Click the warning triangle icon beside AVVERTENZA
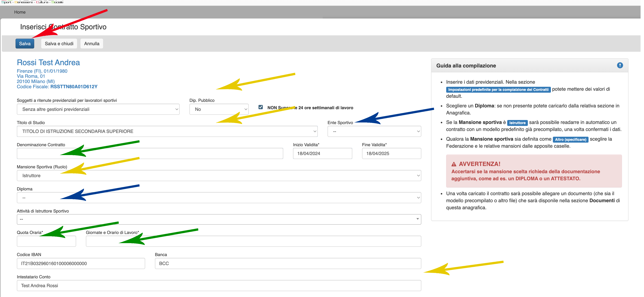Image resolution: width=644 pixels, height=297 pixels. point(454,164)
